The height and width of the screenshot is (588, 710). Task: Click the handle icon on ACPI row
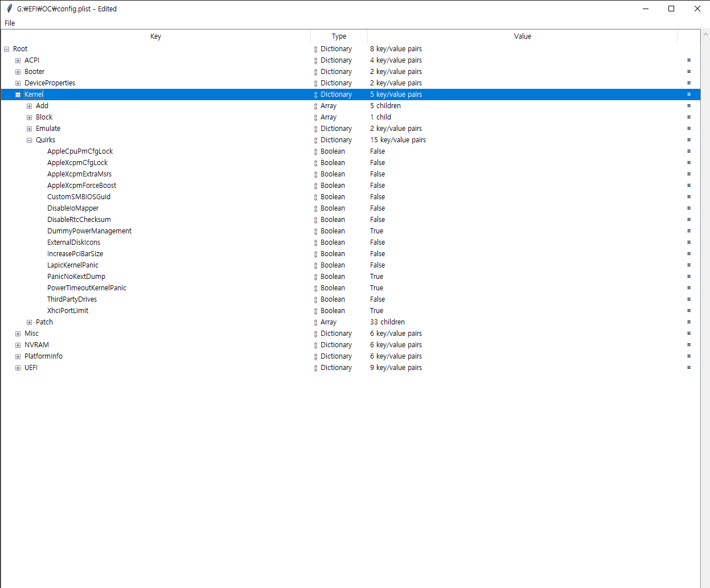[x=688, y=60]
